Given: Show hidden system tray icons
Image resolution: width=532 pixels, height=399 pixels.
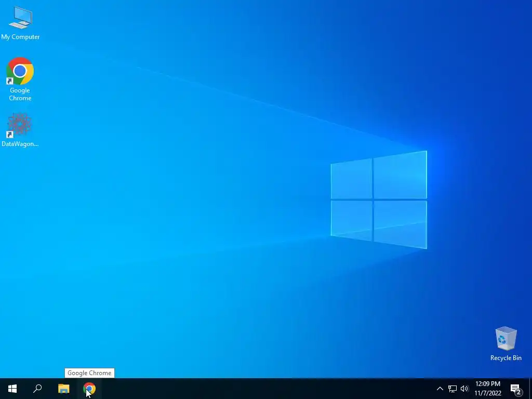Looking at the screenshot, I should pos(440,389).
